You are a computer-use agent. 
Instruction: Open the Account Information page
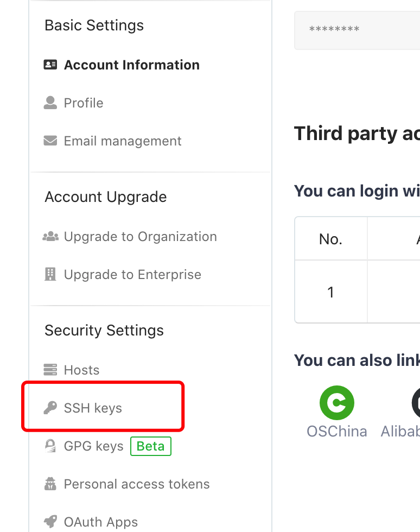click(x=132, y=65)
